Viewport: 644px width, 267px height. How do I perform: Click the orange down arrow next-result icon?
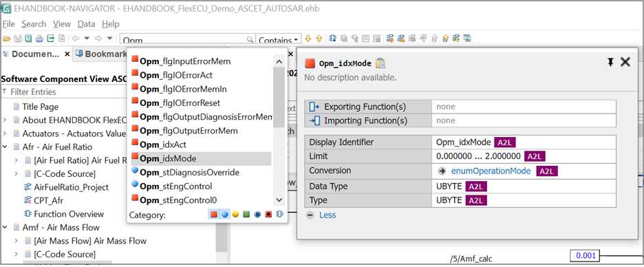[308, 39]
